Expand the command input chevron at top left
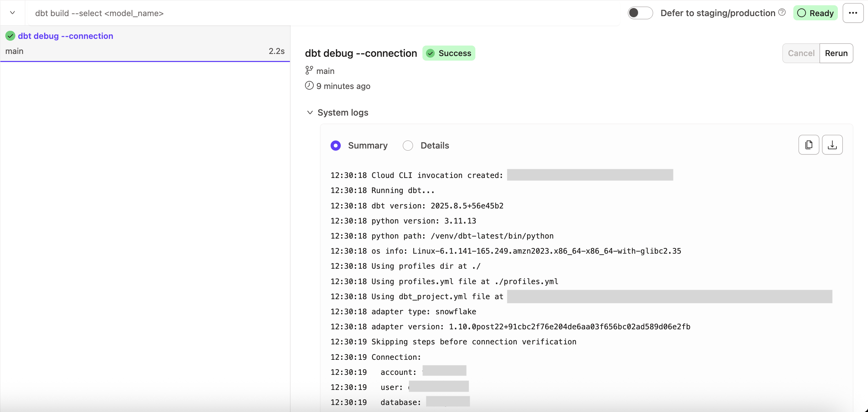The image size is (868, 412). (12, 13)
